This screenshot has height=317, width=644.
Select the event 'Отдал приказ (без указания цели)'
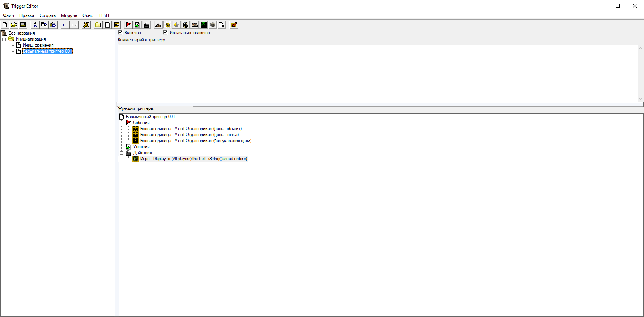click(196, 141)
